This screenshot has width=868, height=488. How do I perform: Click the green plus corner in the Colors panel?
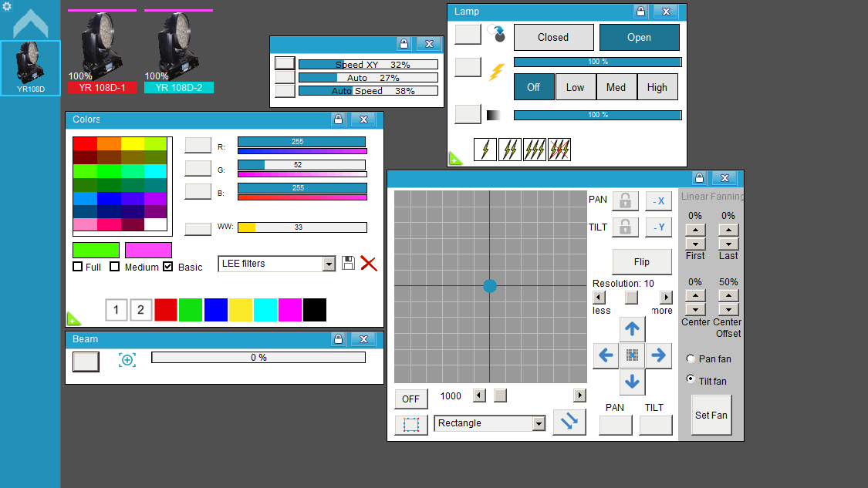(x=73, y=319)
